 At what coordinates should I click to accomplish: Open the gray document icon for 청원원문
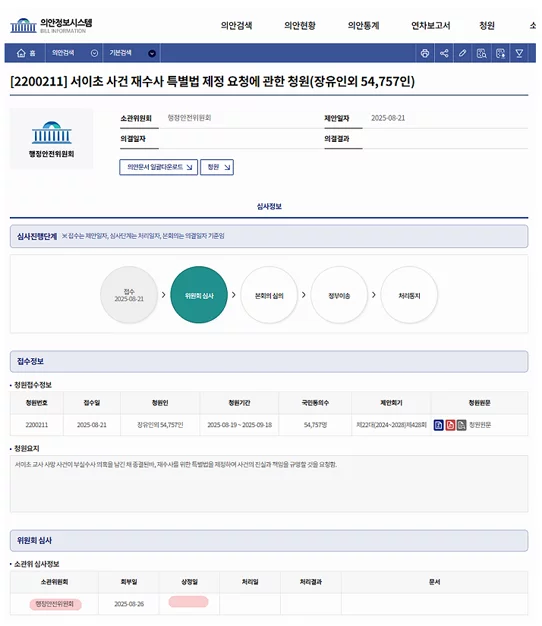(461, 425)
